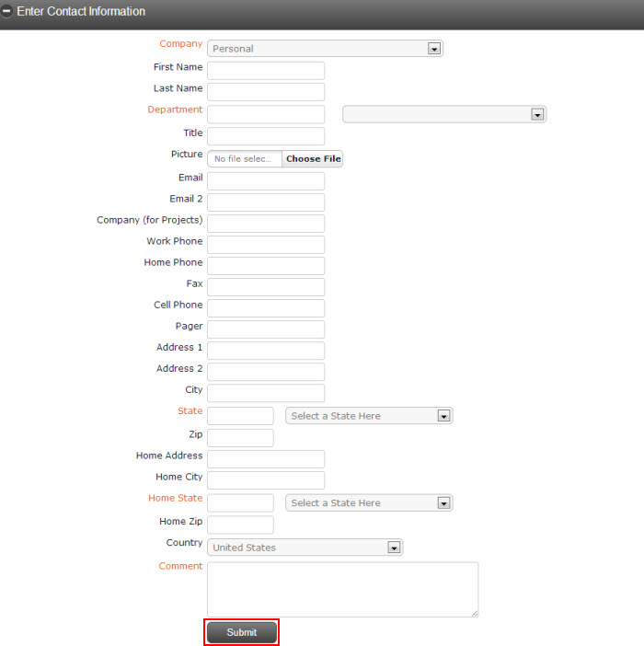Click the No file selected picture box
The height and width of the screenshot is (646, 644).
pos(245,158)
